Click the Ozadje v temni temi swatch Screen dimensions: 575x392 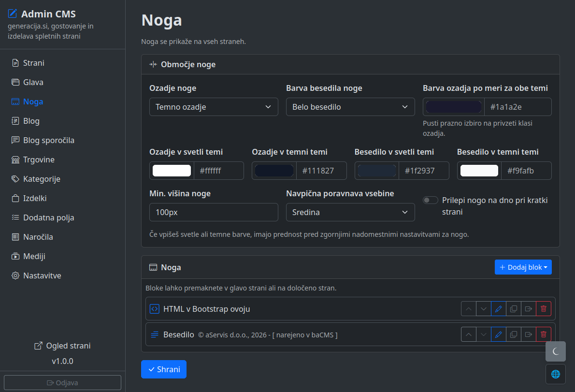pos(274,171)
